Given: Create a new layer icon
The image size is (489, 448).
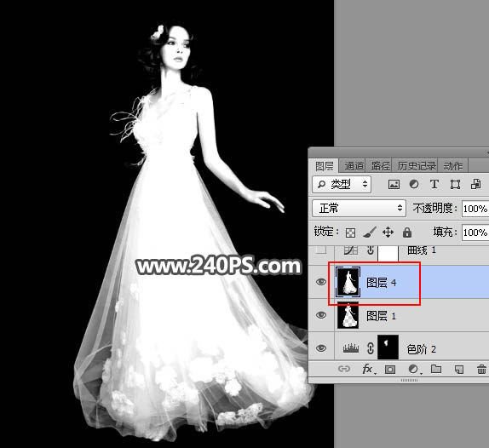Looking at the screenshot, I should [459, 370].
